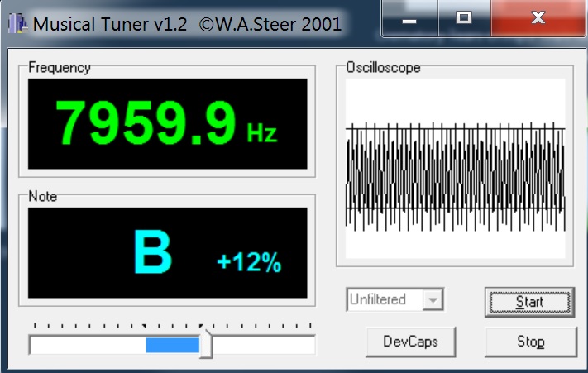Click the Frequency group label

(x=60, y=68)
